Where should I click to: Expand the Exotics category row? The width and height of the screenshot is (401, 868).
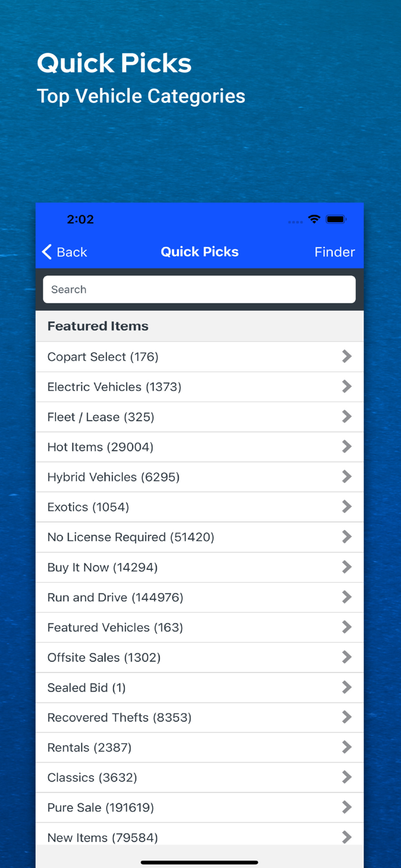pos(200,507)
